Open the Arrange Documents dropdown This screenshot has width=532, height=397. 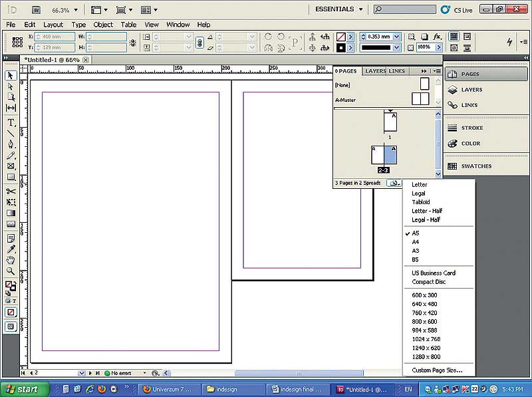tap(149, 10)
